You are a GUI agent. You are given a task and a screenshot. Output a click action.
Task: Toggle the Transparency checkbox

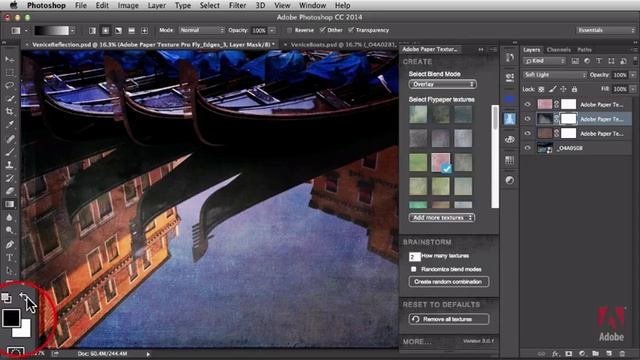pyautogui.click(x=351, y=30)
